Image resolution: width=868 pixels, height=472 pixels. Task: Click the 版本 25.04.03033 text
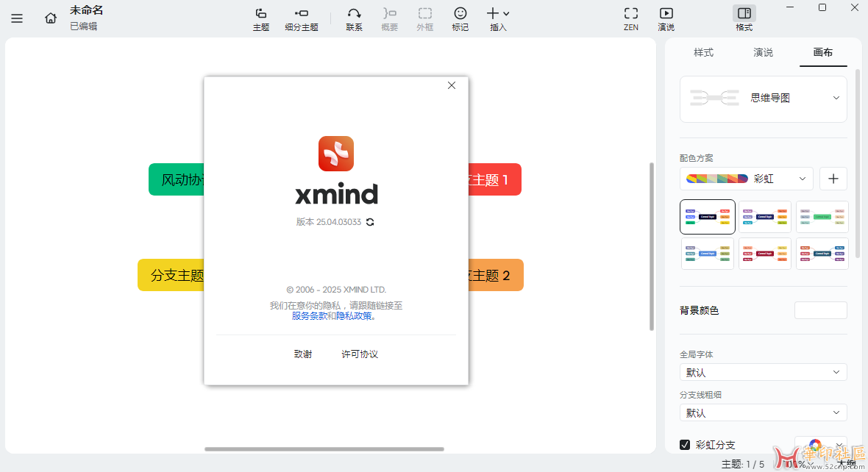(x=328, y=222)
